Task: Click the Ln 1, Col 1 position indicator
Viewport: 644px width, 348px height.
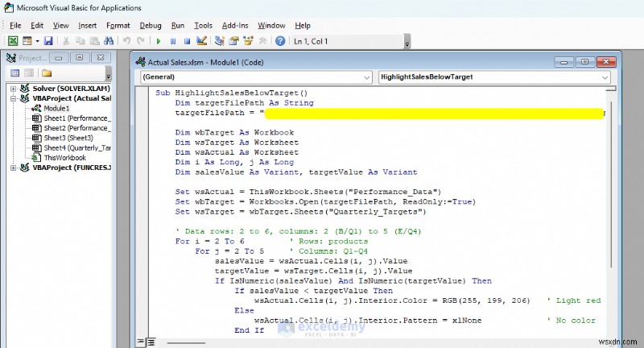Action: point(311,41)
